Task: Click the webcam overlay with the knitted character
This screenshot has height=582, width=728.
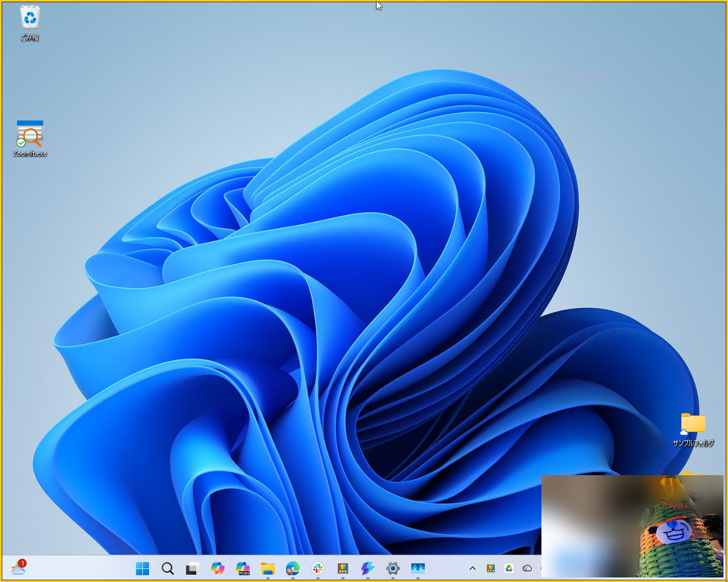Action: pyautogui.click(x=632, y=526)
